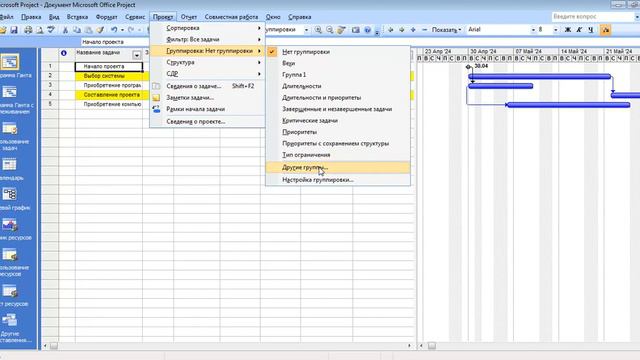Viewport: 640px width, 360px height.
Task: Choose 'Настройка группировки...' in the submenu
Action: click(x=338, y=180)
